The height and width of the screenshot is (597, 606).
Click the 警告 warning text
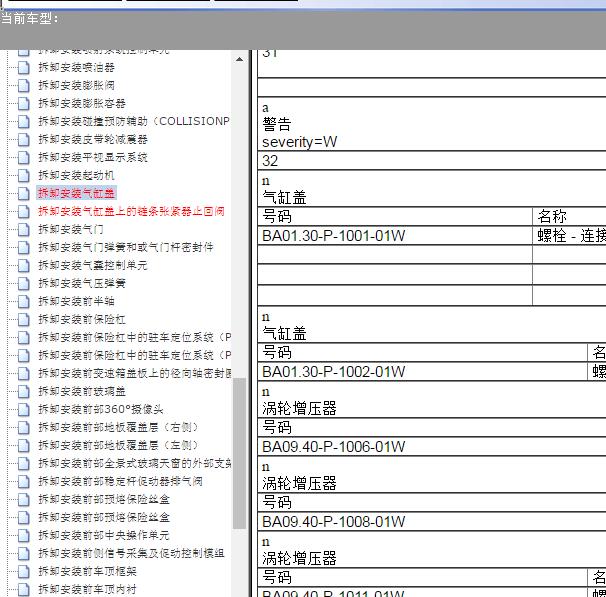[x=277, y=124]
